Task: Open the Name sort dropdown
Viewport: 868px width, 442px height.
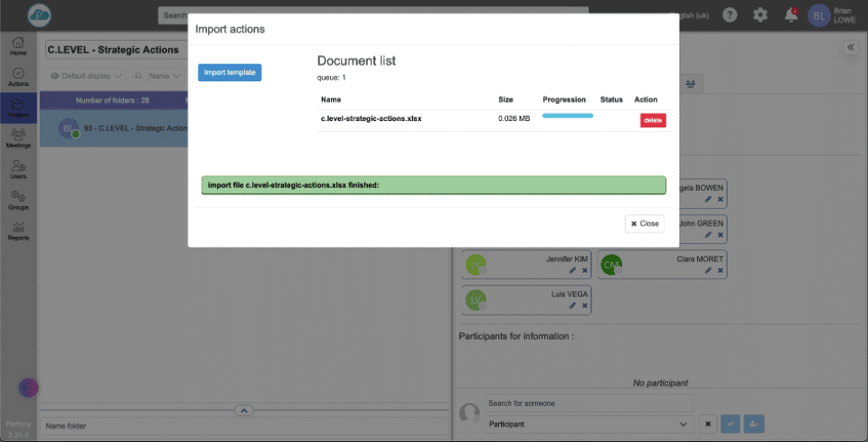Action: [x=157, y=76]
